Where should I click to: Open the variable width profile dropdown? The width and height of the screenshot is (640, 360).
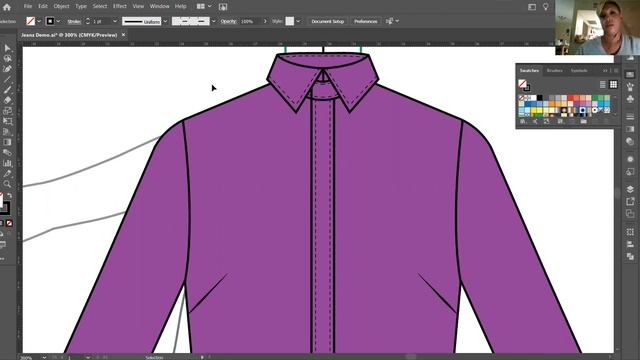tap(165, 21)
